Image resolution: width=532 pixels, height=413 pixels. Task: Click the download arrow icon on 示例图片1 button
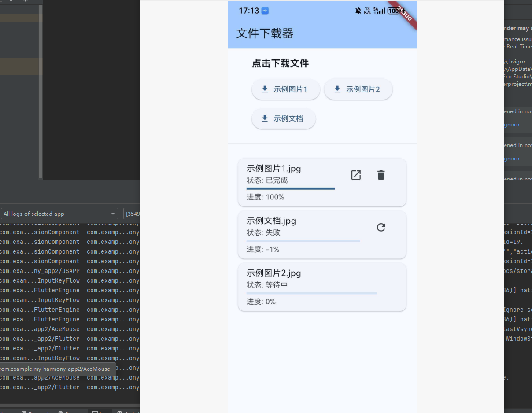[x=265, y=89]
